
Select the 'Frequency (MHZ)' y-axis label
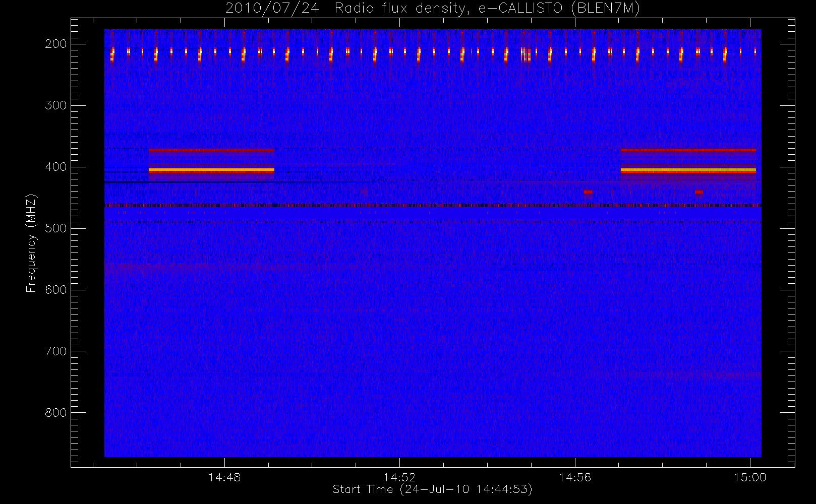coord(31,243)
